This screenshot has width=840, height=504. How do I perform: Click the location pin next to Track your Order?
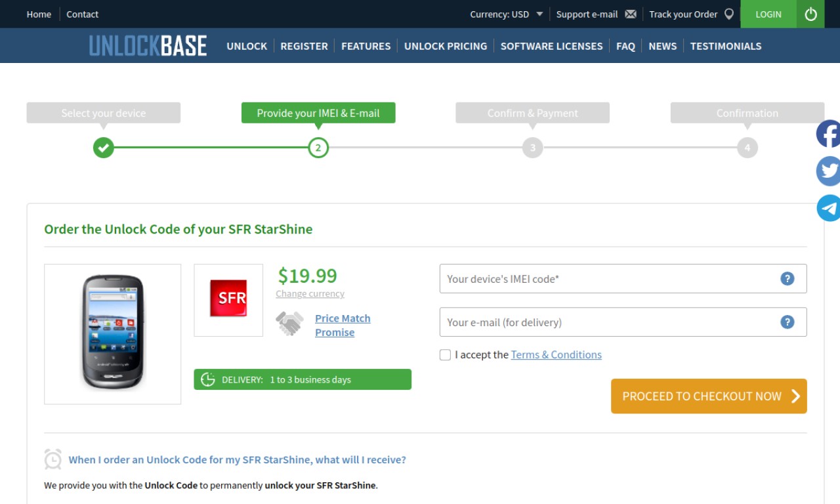click(x=729, y=14)
